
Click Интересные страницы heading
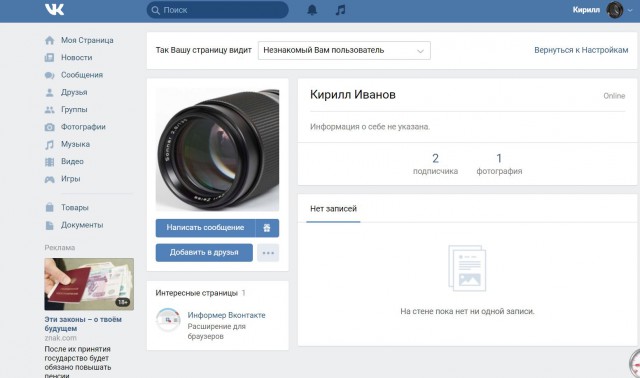pos(196,293)
